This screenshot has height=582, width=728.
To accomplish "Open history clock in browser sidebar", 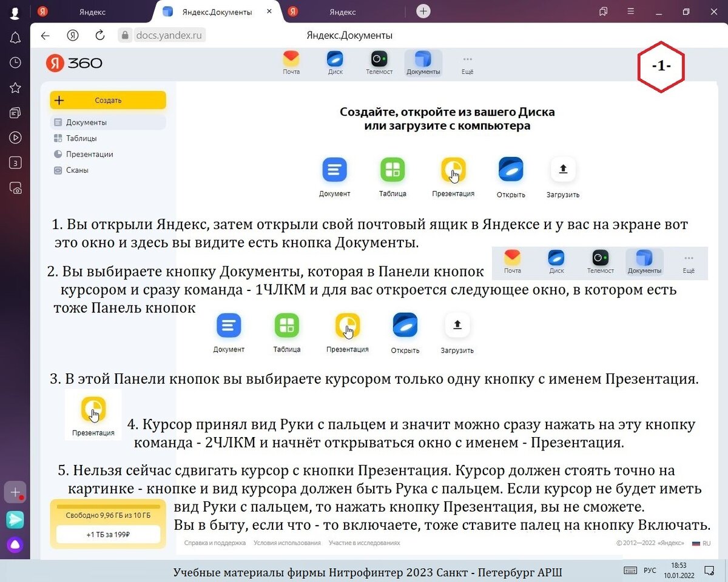I will tap(15, 63).
